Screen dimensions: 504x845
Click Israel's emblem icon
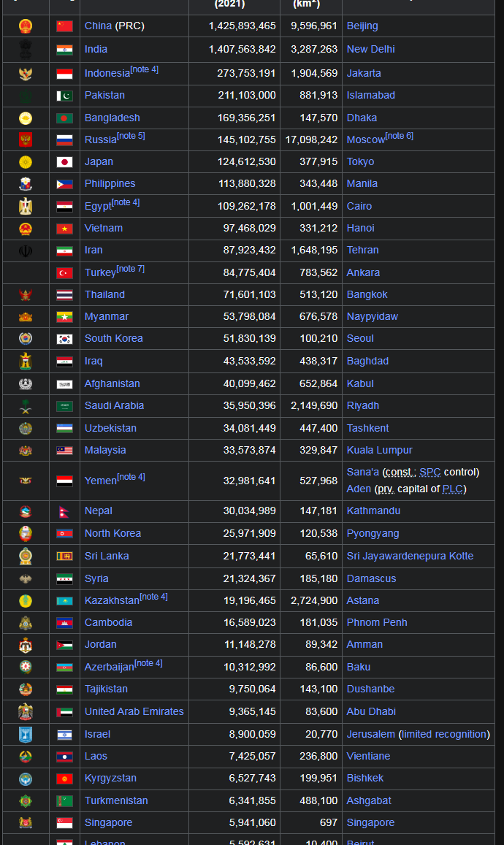click(x=26, y=734)
